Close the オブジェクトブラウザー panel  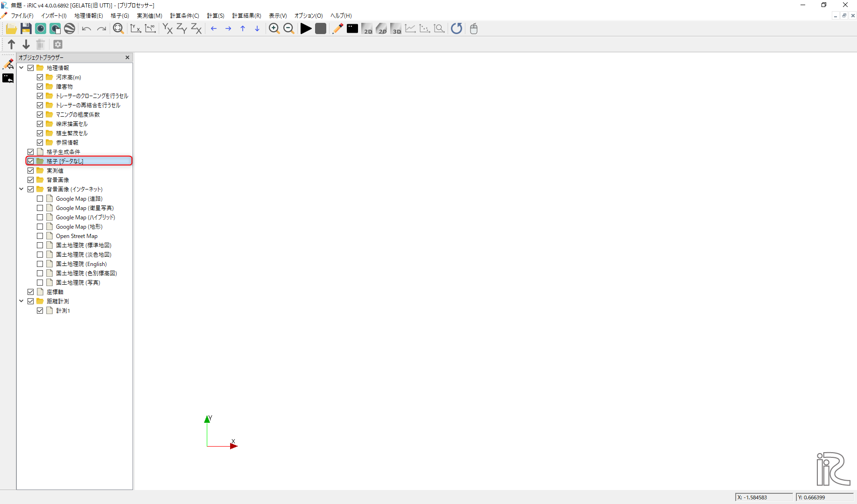click(x=127, y=57)
